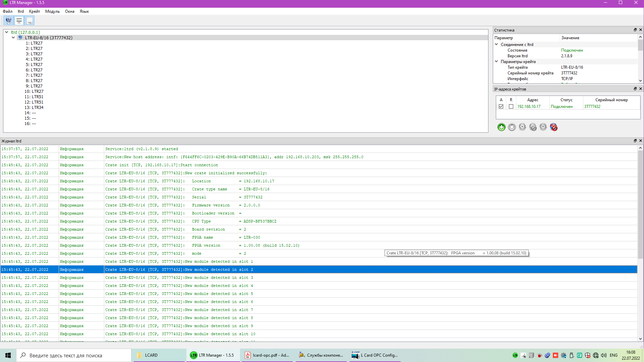Float the Журнал ltrd panel
644x362 pixels.
click(635, 141)
